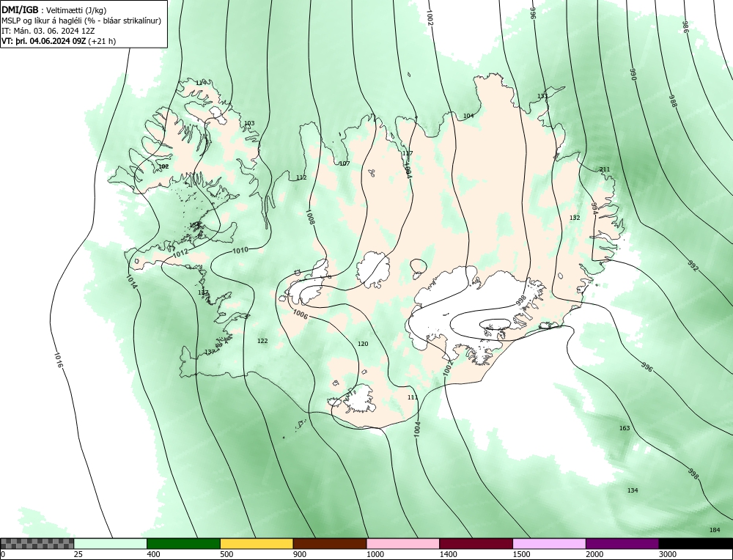This screenshot has height=560, width=733.
Task: Click the 1016 isobar label
Action: click(58, 360)
